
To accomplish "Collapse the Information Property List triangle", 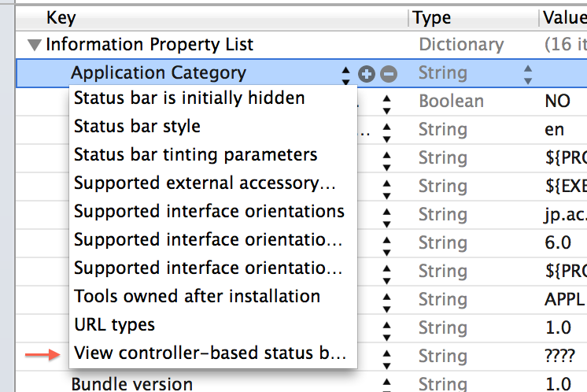I will (x=35, y=45).
